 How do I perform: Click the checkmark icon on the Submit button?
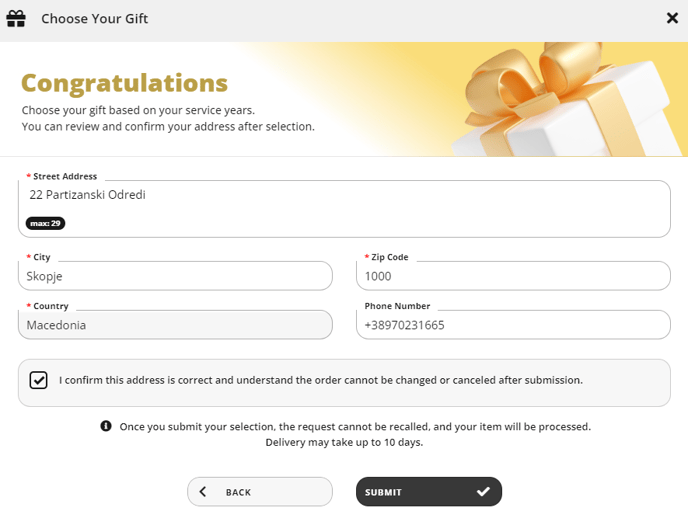(x=483, y=492)
